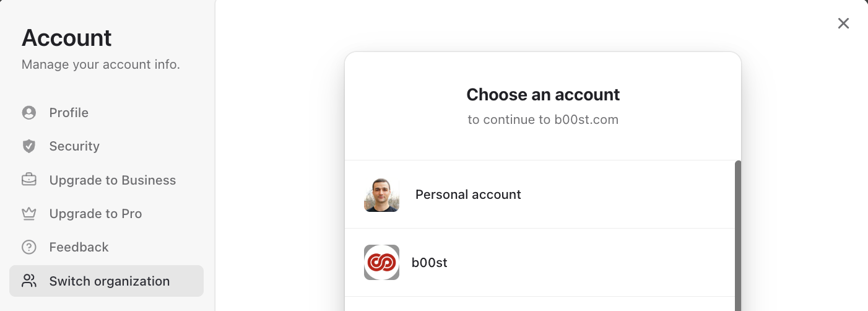Close the Account panel with X
Image resolution: width=868 pixels, height=311 pixels.
[843, 24]
